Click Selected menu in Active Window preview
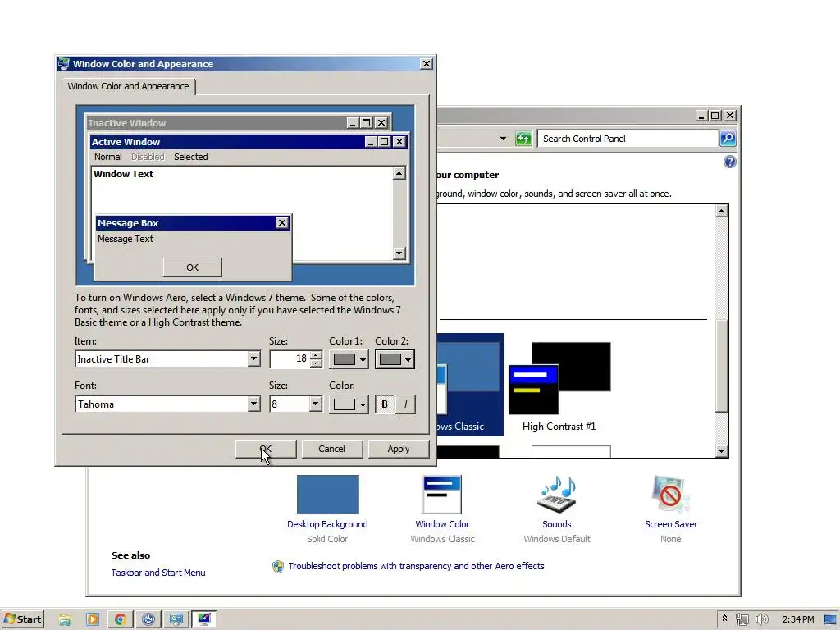Image resolution: width=840 pixels, height=630 pixels. tap(190, 157)
